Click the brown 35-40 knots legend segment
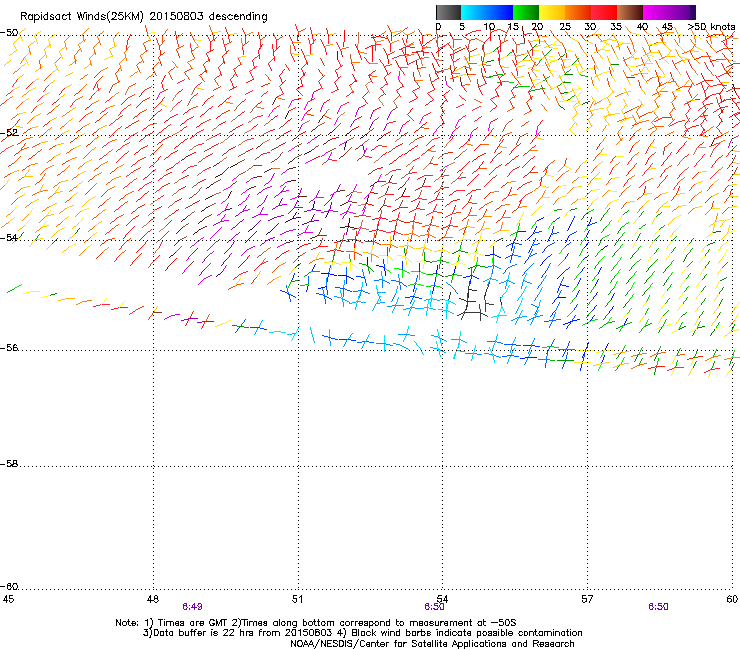The image size is (740, 650). [630, 12]
